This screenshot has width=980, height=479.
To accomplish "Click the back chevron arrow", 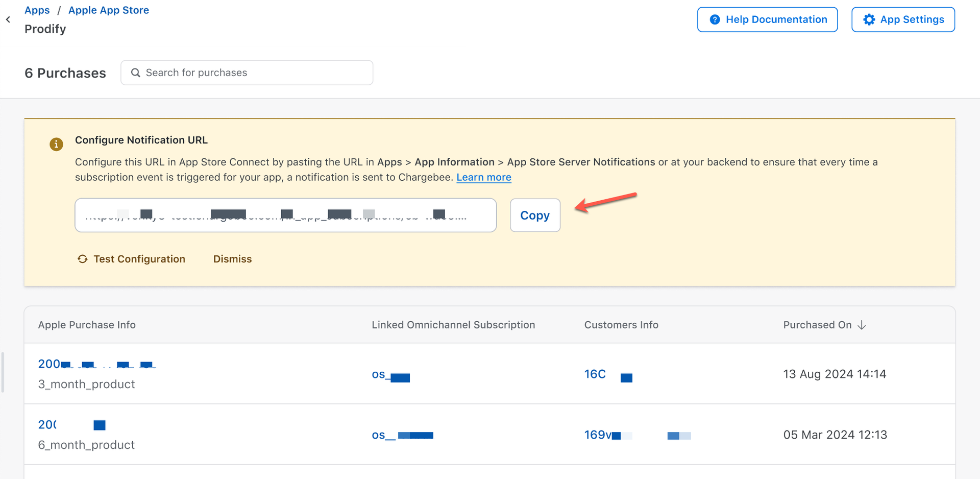I will coord(8,19).
